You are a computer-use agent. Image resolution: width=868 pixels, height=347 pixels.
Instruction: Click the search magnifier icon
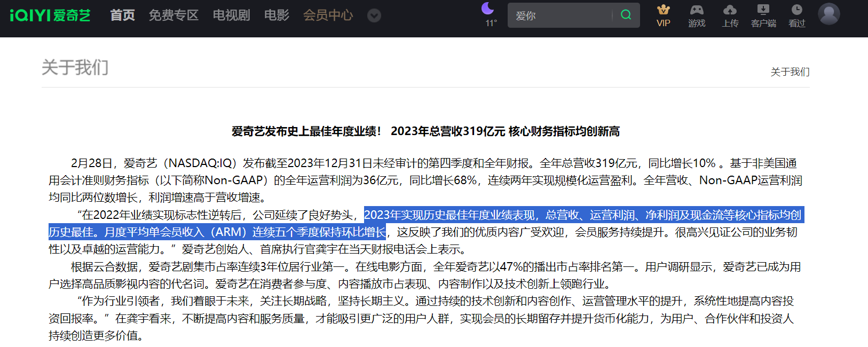pos(626,15)
